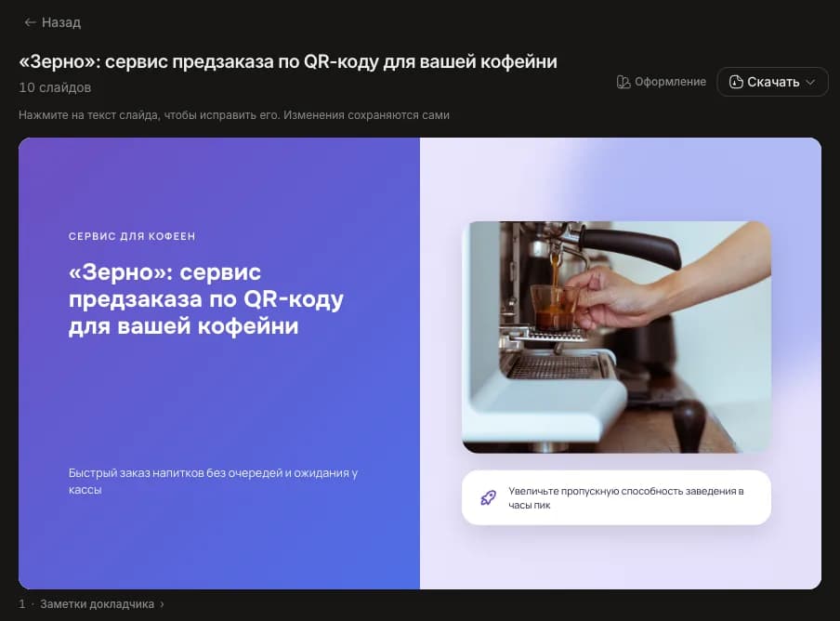The image size is (840, 621).
Task: Edit the subtitle Быстрый заказ напитков
Action: 213,482
